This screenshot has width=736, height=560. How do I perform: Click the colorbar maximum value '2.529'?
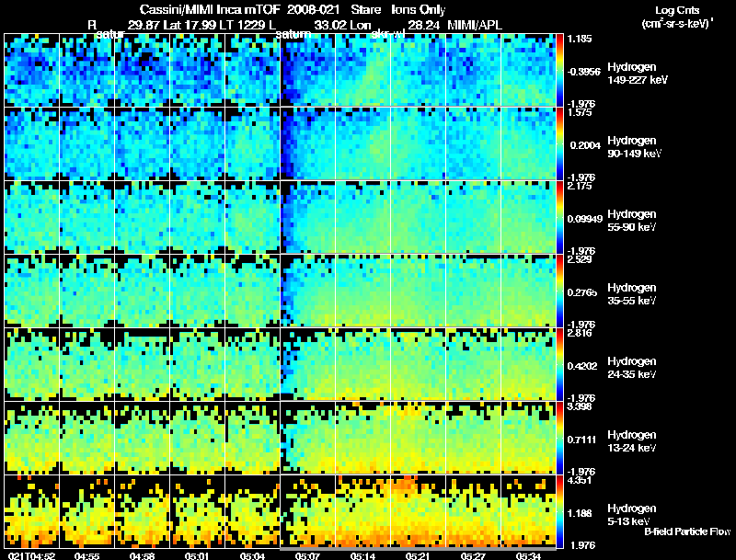click(580, 260)
